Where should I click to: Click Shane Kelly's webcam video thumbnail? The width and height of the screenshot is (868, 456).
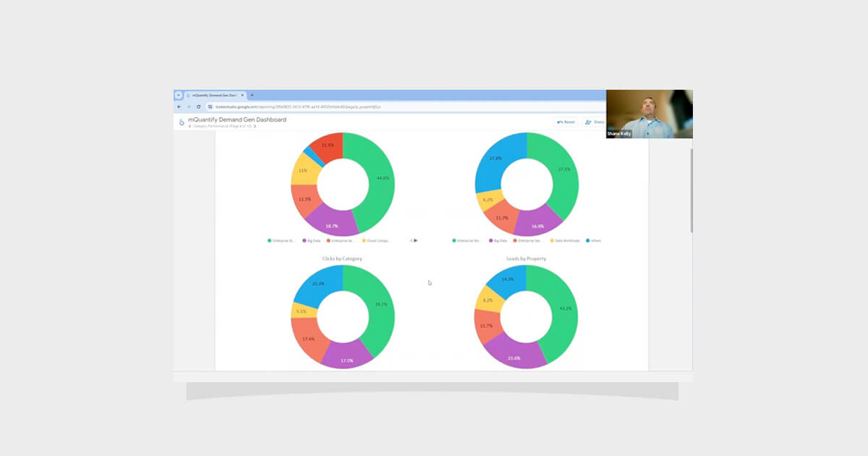click(x=649, y=114)
